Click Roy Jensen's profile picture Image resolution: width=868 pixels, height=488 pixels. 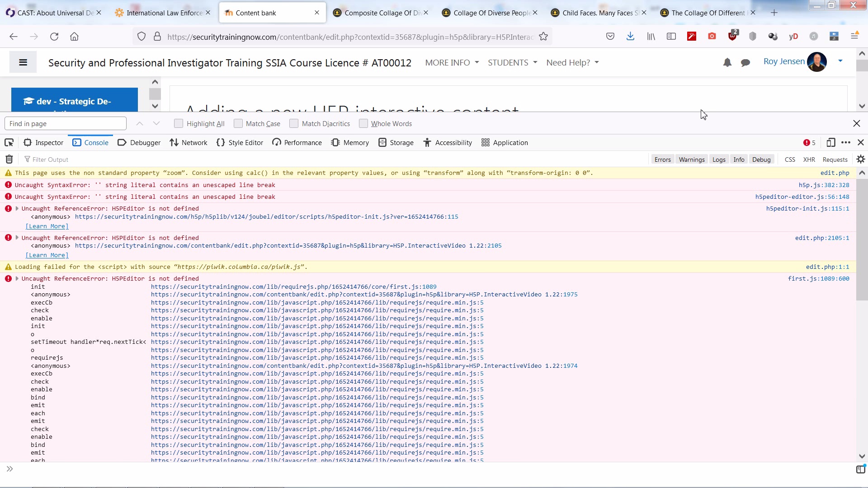[x=817, y=62]
